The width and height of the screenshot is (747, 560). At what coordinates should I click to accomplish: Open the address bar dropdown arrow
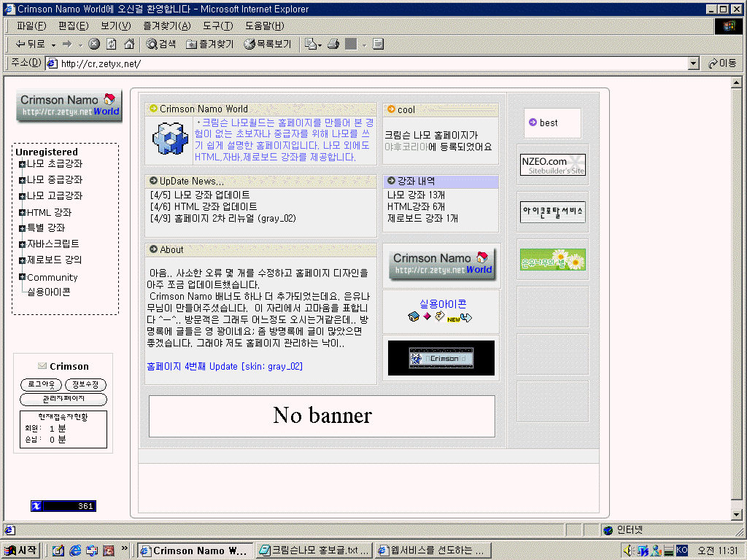[x=694, y=63]
